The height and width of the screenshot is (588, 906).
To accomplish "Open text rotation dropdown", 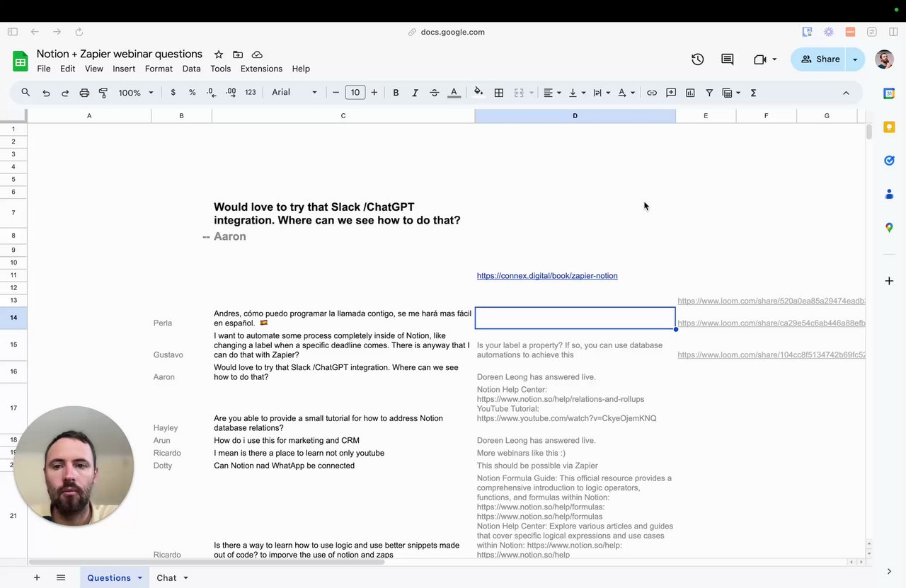I will [x=626, y=93].
